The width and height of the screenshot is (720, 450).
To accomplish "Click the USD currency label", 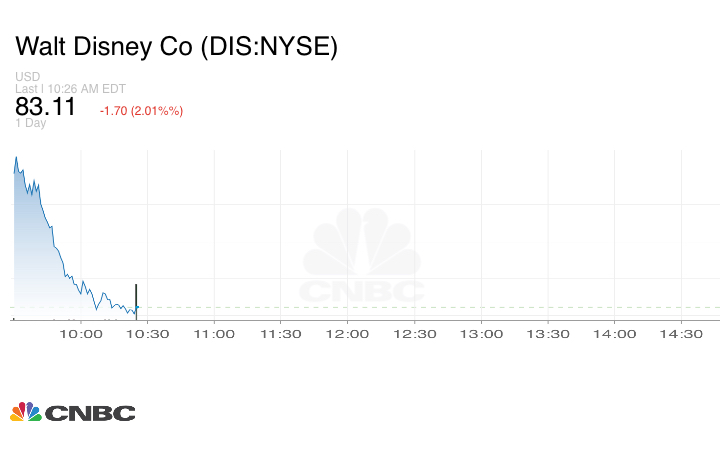I will click(27, 77).
